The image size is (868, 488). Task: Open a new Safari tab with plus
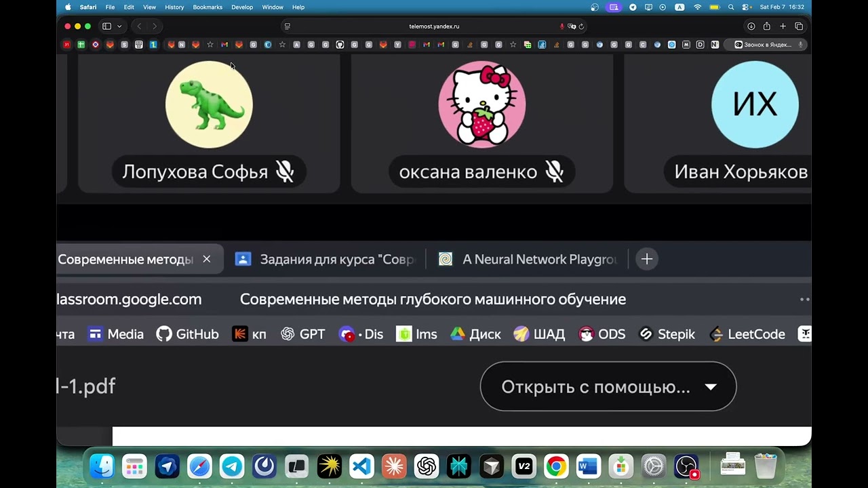pos(783,26)
